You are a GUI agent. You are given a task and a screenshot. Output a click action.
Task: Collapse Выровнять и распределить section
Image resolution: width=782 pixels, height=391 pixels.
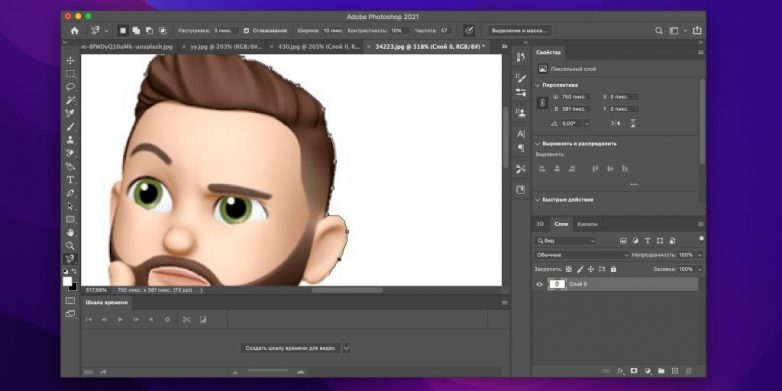[x=537, y=144]
